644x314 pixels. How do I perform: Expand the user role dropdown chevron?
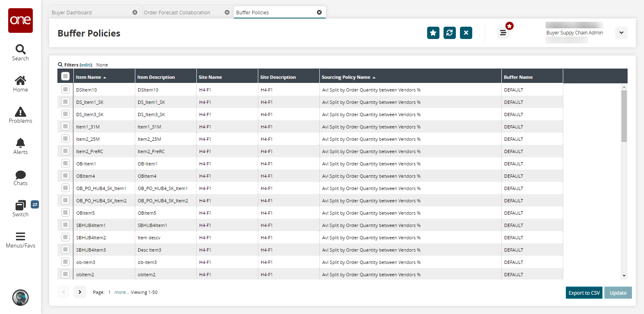(x=621, y=33)
